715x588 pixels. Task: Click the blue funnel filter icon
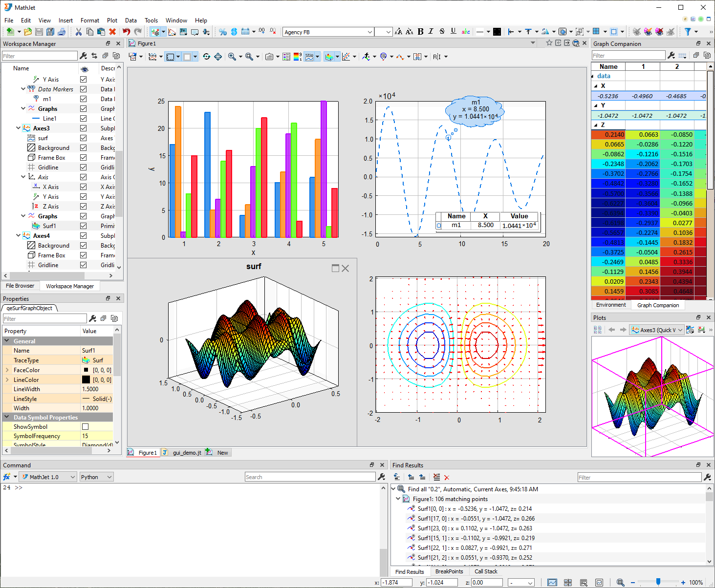(688, 32)
